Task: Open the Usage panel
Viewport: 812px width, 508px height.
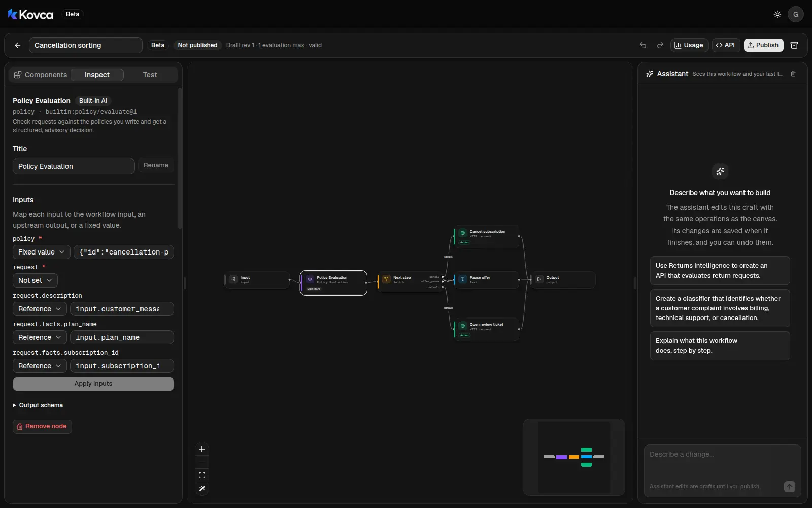Action: pyautogui.click(x=689, y=45)
